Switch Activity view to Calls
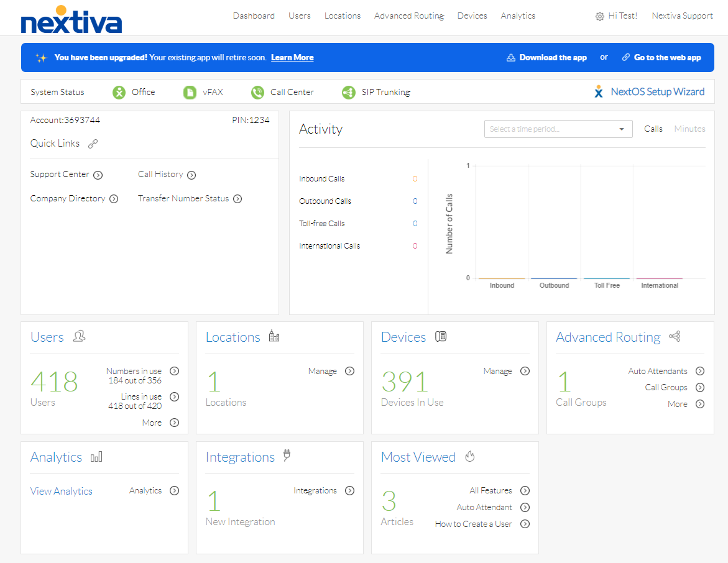This screenshot has height=563, width=728. point(653,129)
